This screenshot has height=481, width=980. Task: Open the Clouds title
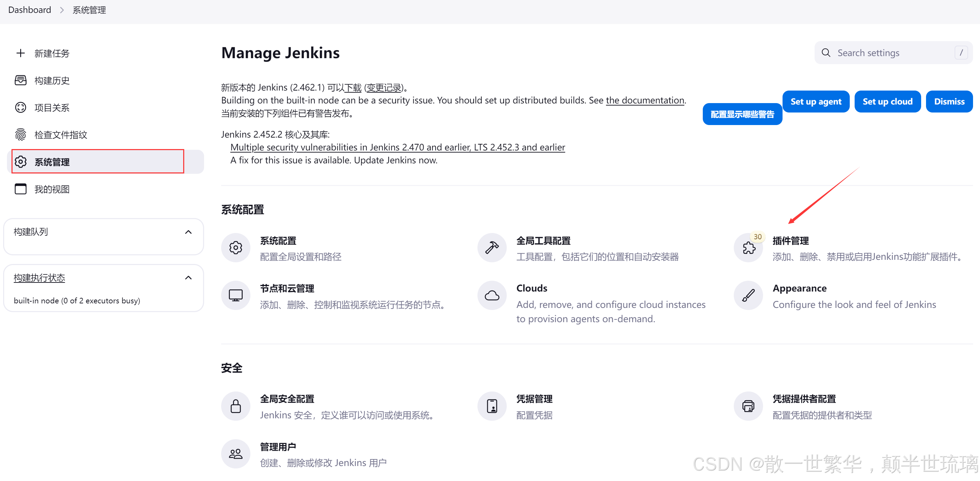click(531, 288)
